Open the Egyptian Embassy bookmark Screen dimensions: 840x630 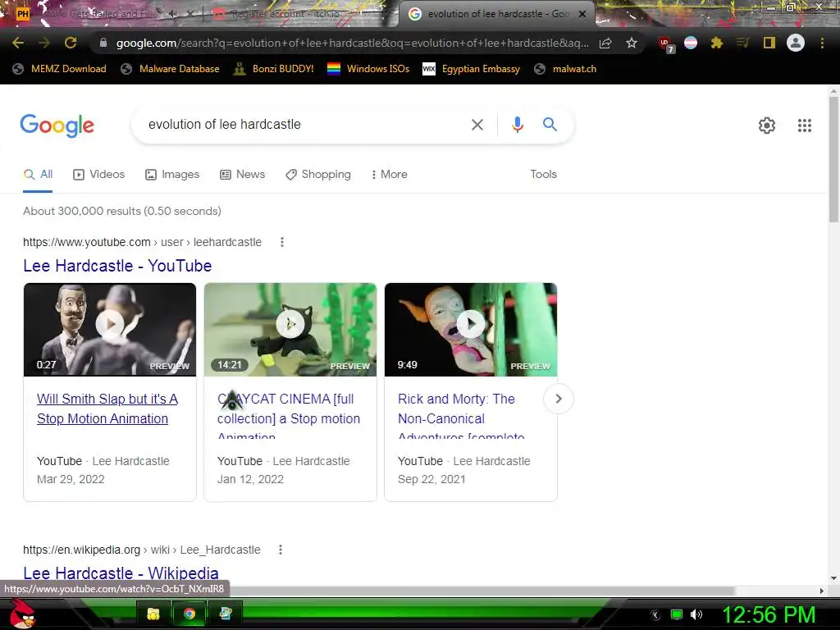pyautogui.click(x=472, y=69)
